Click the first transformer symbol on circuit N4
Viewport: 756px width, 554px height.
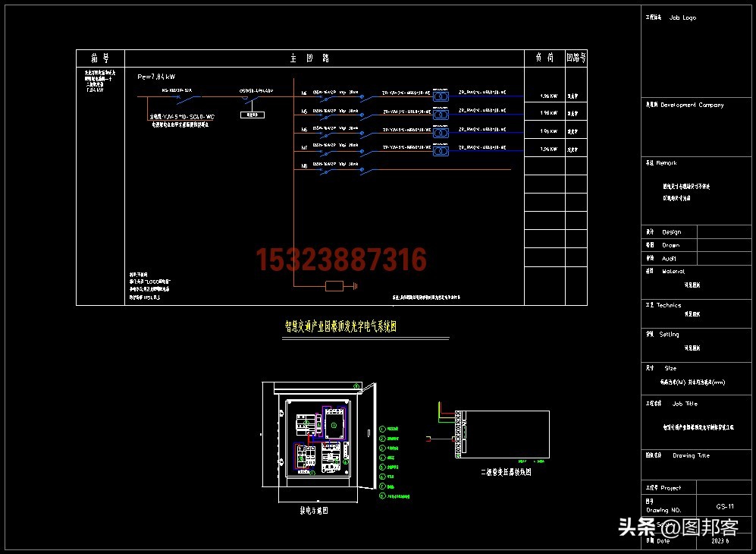click(x=440, y=97)
